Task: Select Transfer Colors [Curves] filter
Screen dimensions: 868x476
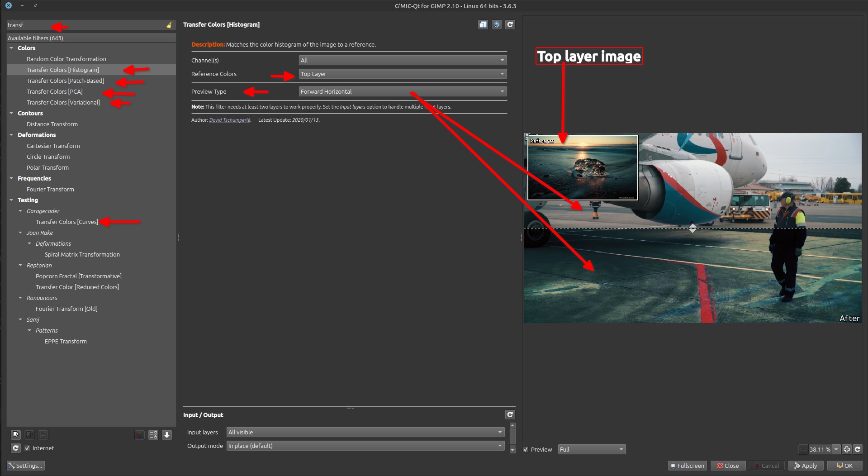Action: (x=66, y=222)
